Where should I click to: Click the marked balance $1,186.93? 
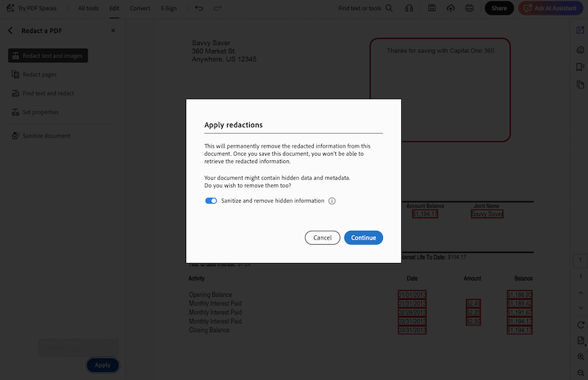[x=520, y=295]
